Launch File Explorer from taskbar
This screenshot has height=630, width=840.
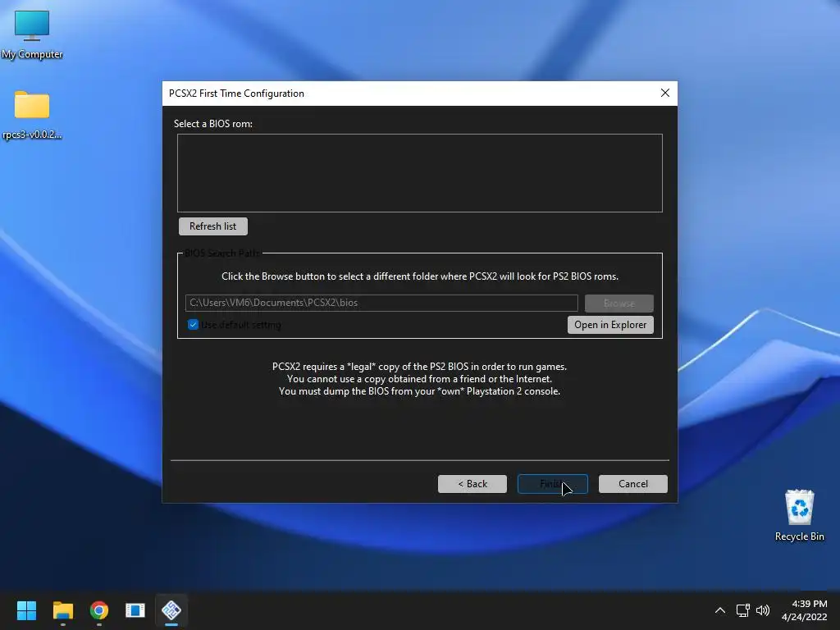tap(62, 610)
